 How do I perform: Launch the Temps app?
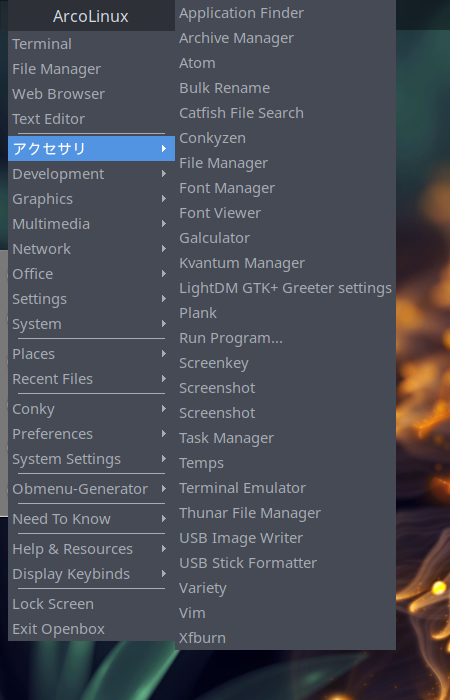click(x=285, y=463)
